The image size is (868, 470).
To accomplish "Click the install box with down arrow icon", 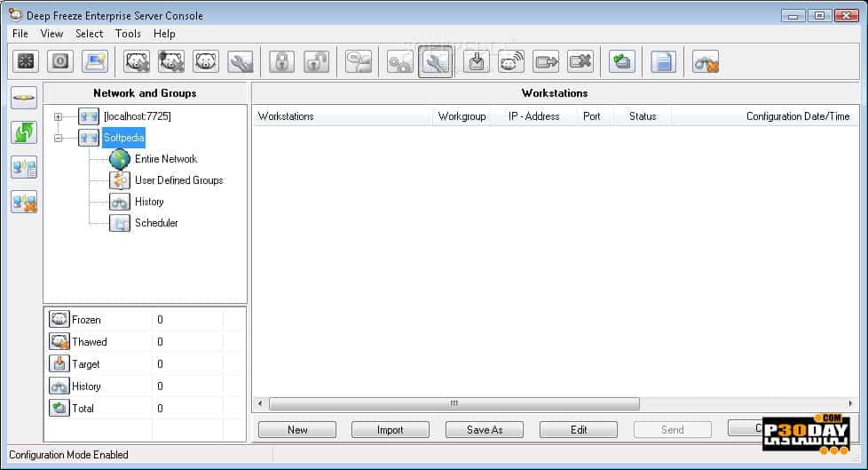I will (476, 61).
